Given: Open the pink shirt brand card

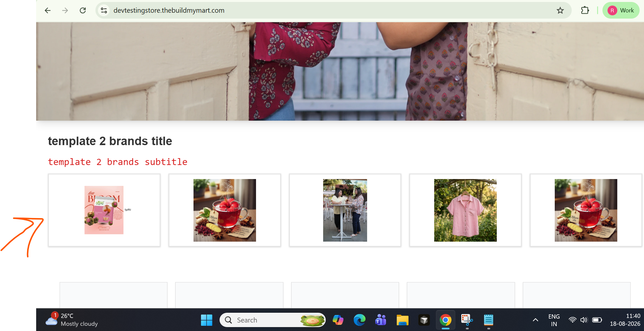Looking at the screenshot, I should 465,210.
